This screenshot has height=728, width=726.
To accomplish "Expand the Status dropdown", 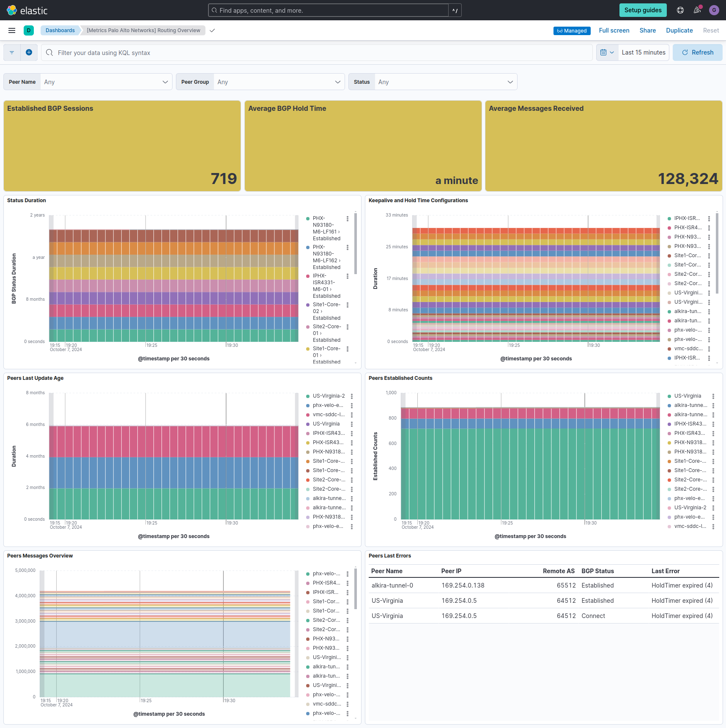I will pyautogui.click(x=446, y=82).
